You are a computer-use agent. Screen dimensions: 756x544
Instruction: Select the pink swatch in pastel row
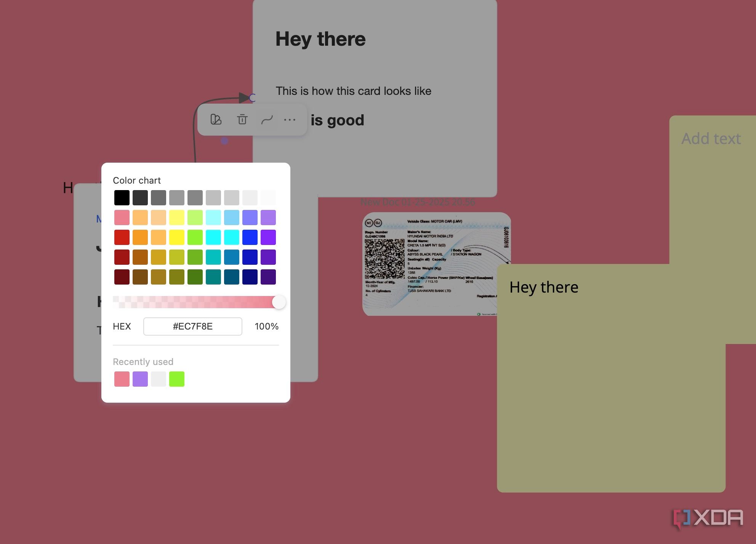coord(122,218)
